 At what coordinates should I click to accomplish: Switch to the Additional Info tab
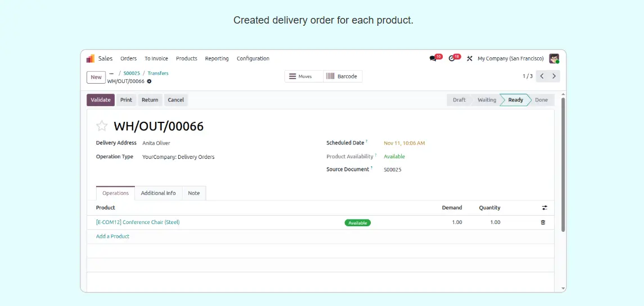tap(158, 193)
